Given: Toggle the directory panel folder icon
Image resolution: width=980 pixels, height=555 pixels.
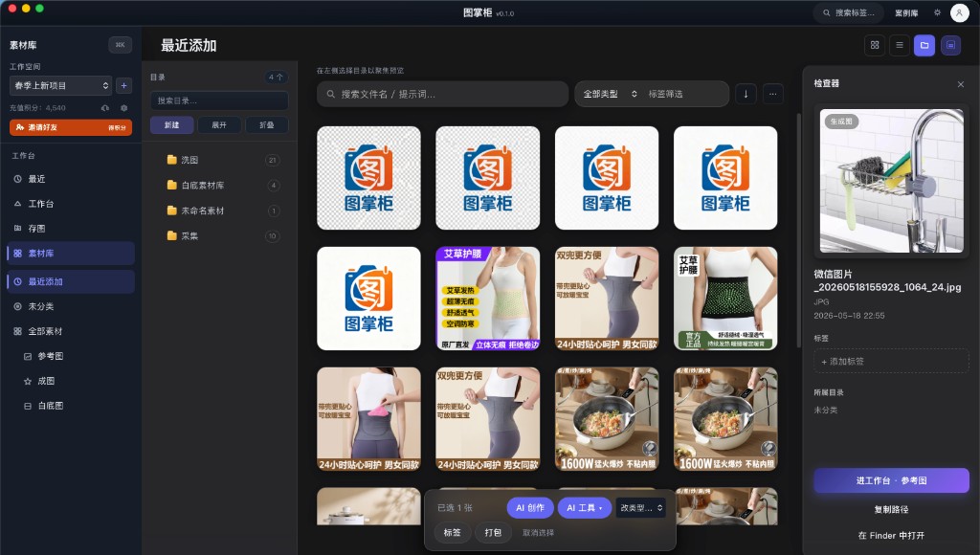Looking at the screenshot, I should pyautogui.click(x=924, y=45).
